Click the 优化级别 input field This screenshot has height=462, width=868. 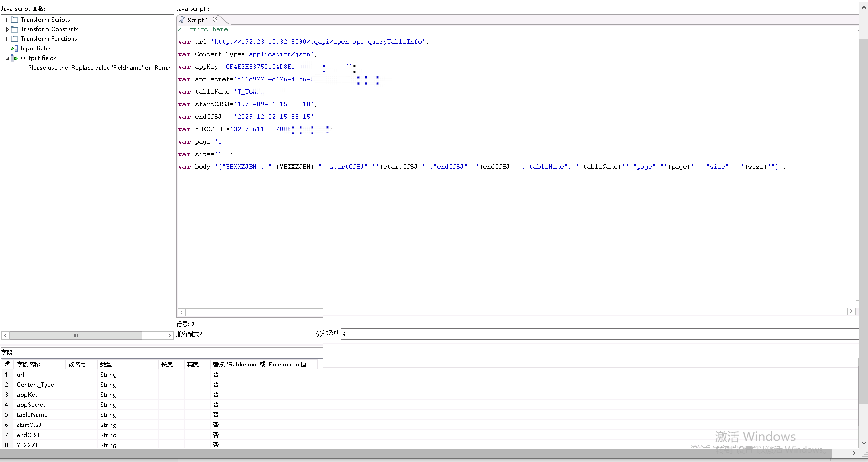coord(600,334)
